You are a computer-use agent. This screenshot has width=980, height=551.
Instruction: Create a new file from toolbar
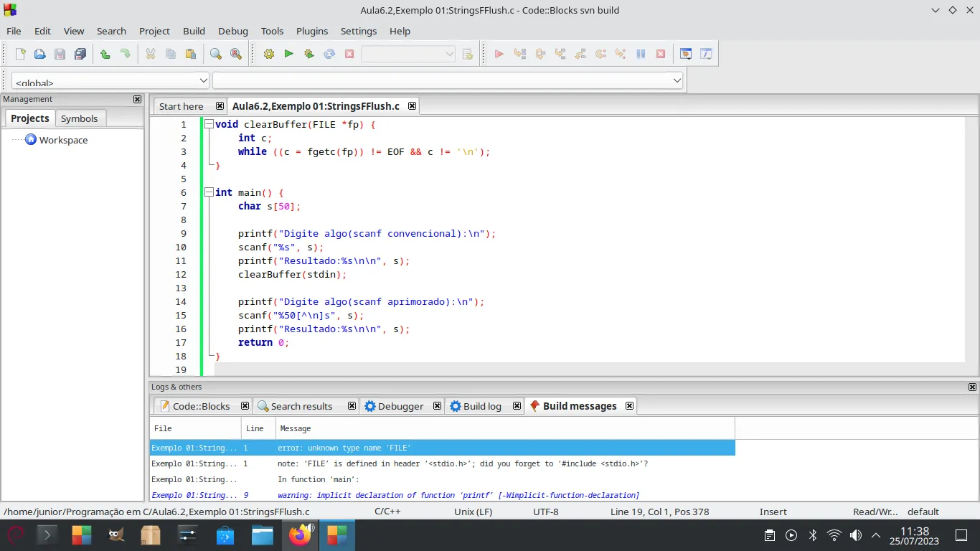point(21,54)
